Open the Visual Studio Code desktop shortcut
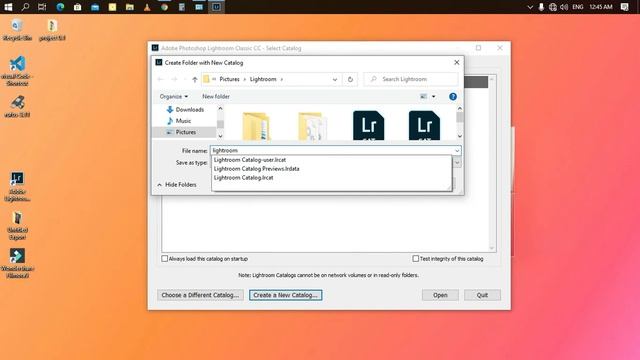The image size is (640, 360). tap(17, 71)
